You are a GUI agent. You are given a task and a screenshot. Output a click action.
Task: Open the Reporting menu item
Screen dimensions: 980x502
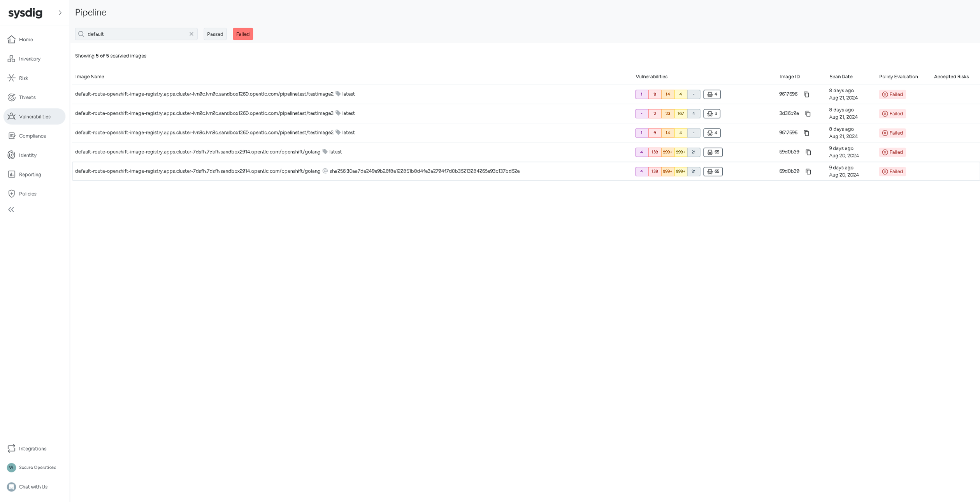tap(30, 174)
